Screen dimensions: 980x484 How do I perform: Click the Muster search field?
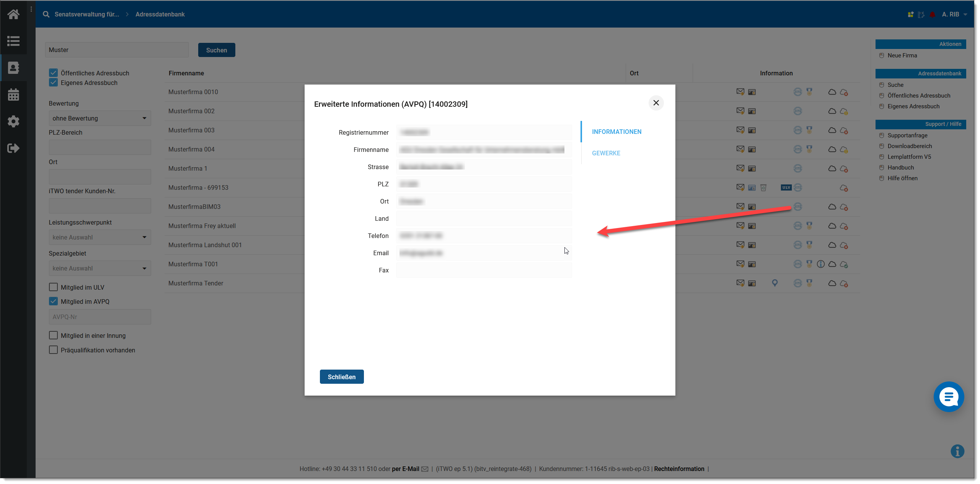[x=117, y=50]
